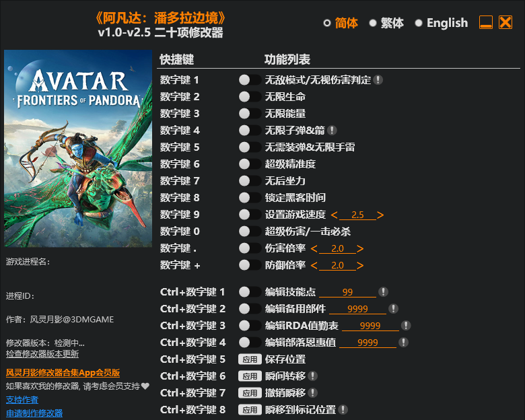Increase 防御倍率 with right arrow
The image size is (525, 420).
[x=360, y=265]
